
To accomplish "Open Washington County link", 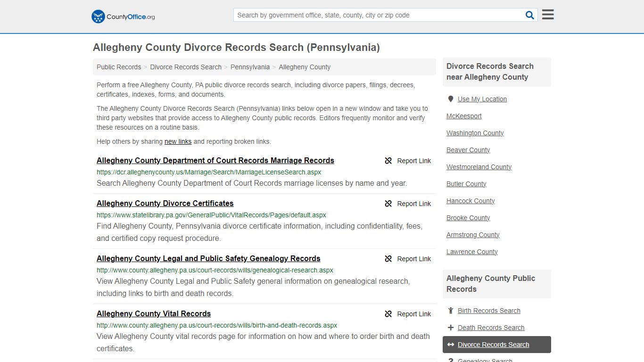I will coord(475,133).
